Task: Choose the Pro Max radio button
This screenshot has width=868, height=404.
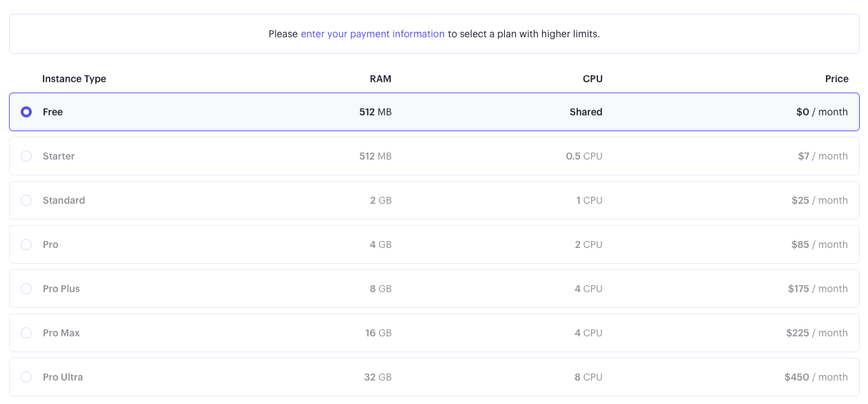Action: (x=26, y=333)
